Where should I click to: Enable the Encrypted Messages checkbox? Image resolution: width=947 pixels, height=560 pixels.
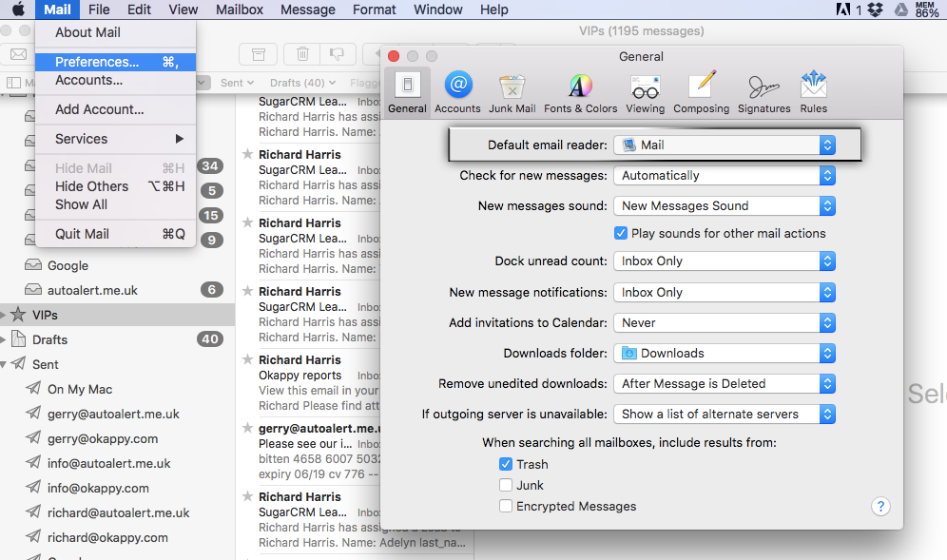pyautogui.click(x=506, y=506)
